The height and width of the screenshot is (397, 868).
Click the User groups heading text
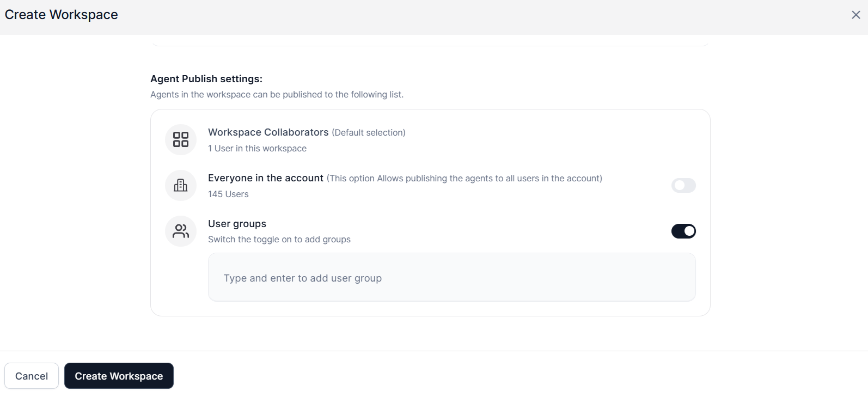237,224
